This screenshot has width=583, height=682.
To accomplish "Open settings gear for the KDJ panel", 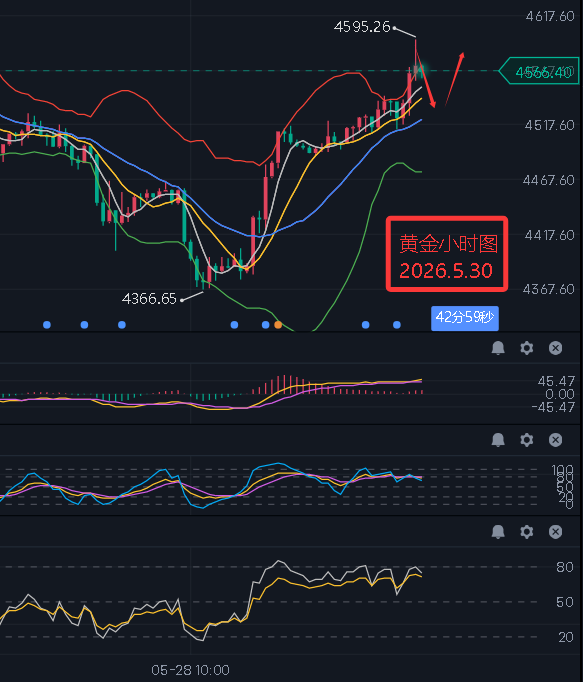I will click(x=527, y=440).
